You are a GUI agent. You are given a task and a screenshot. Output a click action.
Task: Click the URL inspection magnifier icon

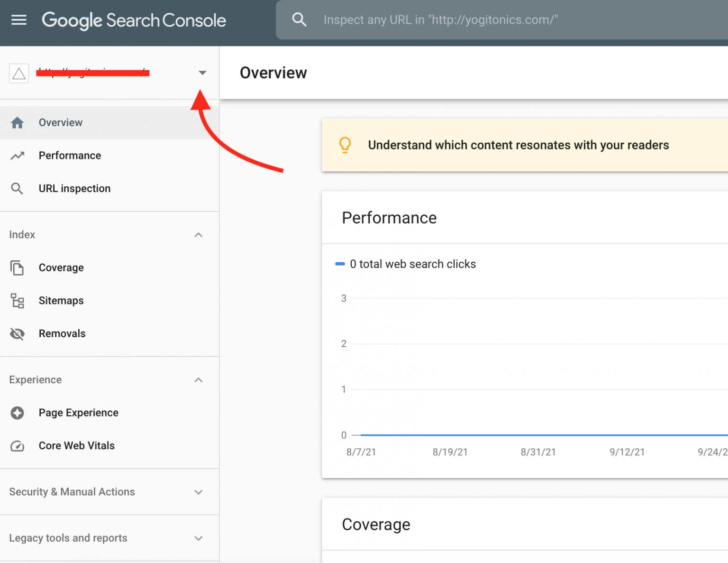pyautogui.click(x=17, y=189)
